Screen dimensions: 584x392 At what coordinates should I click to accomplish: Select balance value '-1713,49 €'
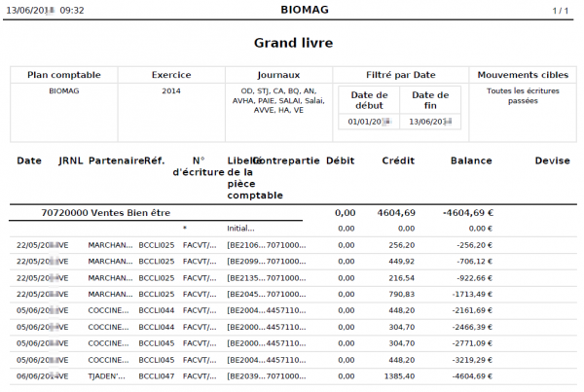coord(472,294)
